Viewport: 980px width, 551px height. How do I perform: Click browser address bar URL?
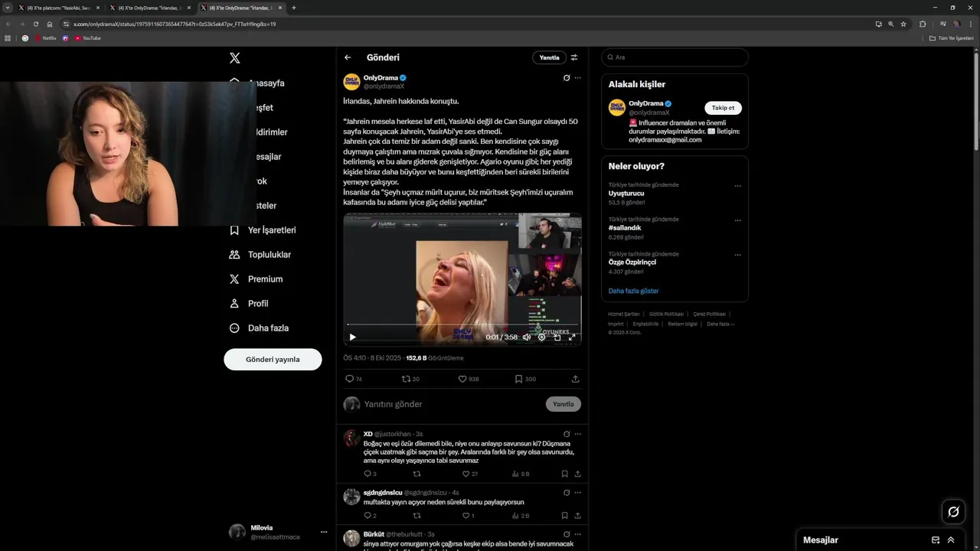(175, 24)
